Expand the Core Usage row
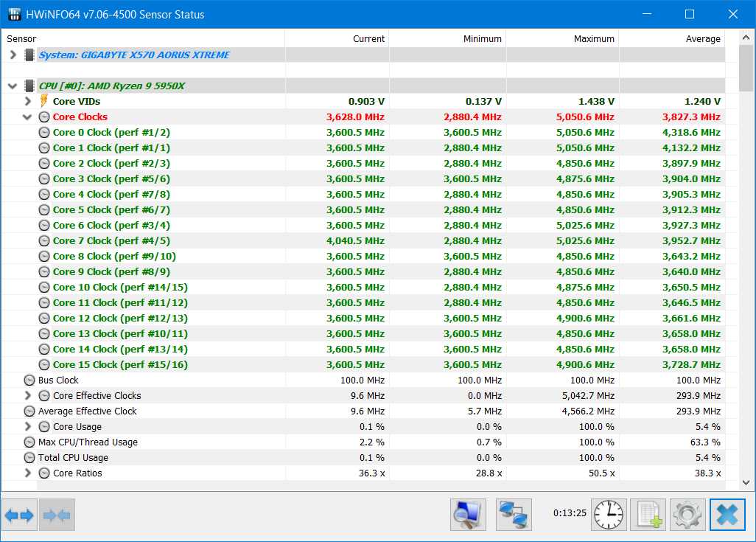This screenshot has width=756, height=542. [x=28, y=427]
